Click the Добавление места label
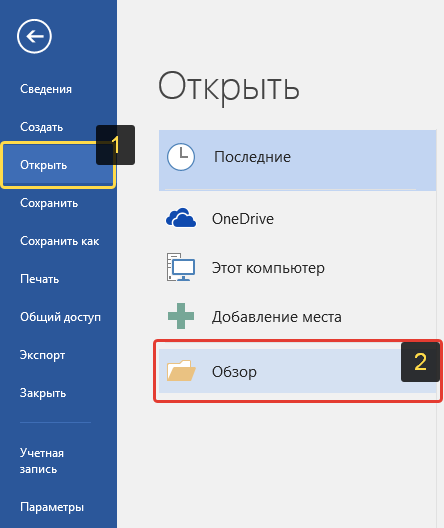 (277, 317)
